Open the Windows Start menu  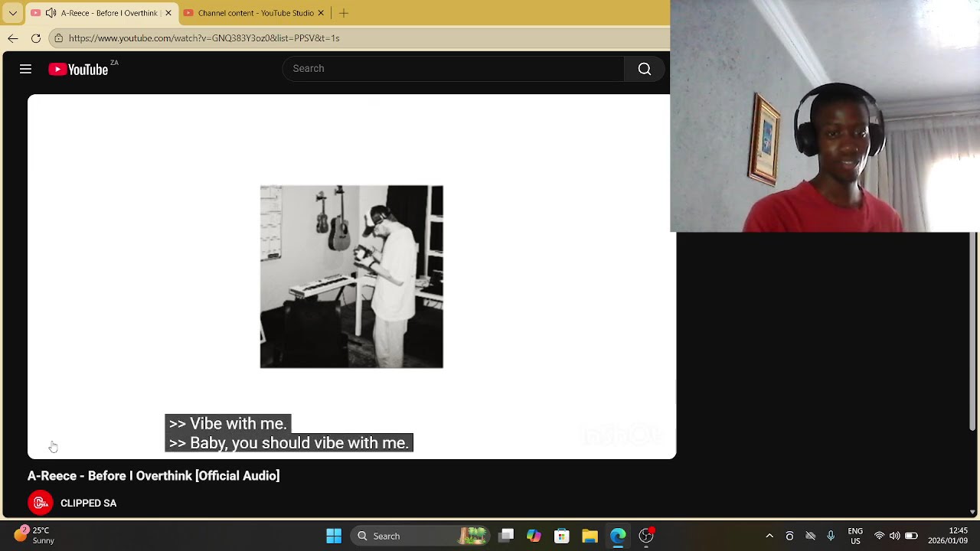tap(334, 536)
